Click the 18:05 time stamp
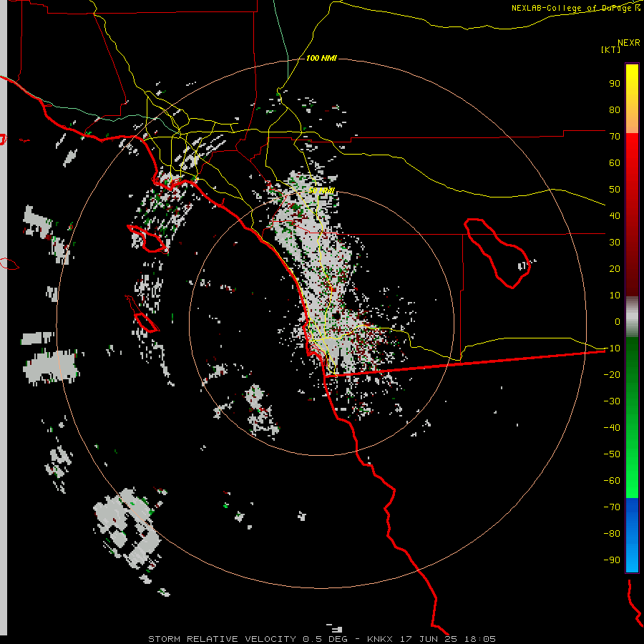The image size is (644, 644). (480, 639)
